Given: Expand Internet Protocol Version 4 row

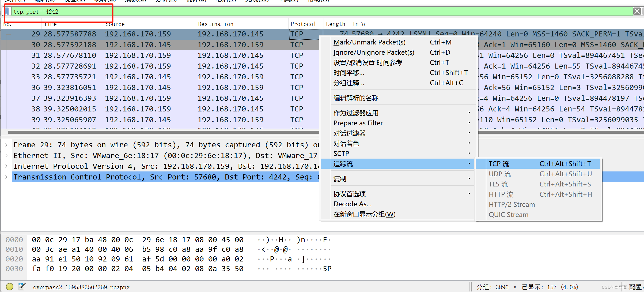Looking at the screenshot, I should [x=6, y=166].
